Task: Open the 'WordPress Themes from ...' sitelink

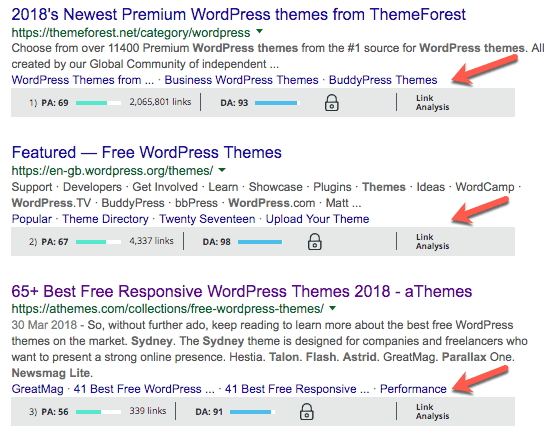Action: coord(83,80)
